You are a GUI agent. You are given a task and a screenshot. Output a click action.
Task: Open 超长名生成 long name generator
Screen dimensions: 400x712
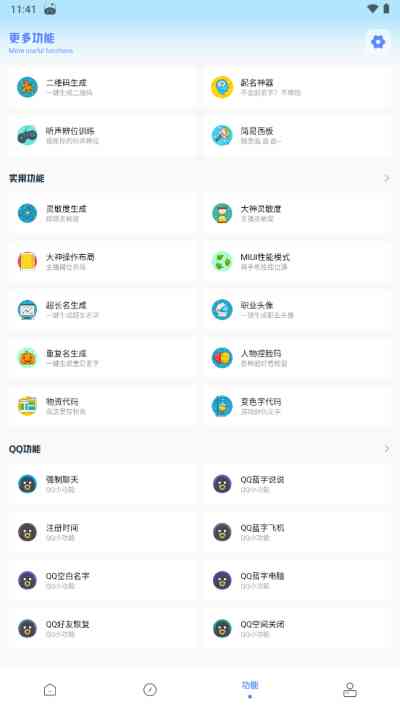[102, 309]
